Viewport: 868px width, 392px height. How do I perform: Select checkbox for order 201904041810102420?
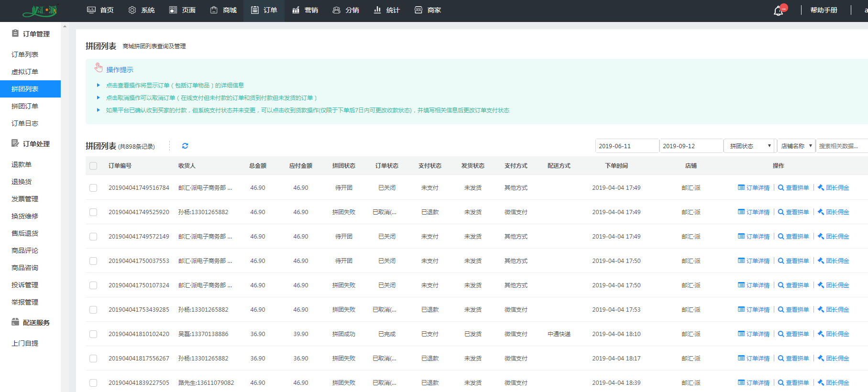click(93, 334)
